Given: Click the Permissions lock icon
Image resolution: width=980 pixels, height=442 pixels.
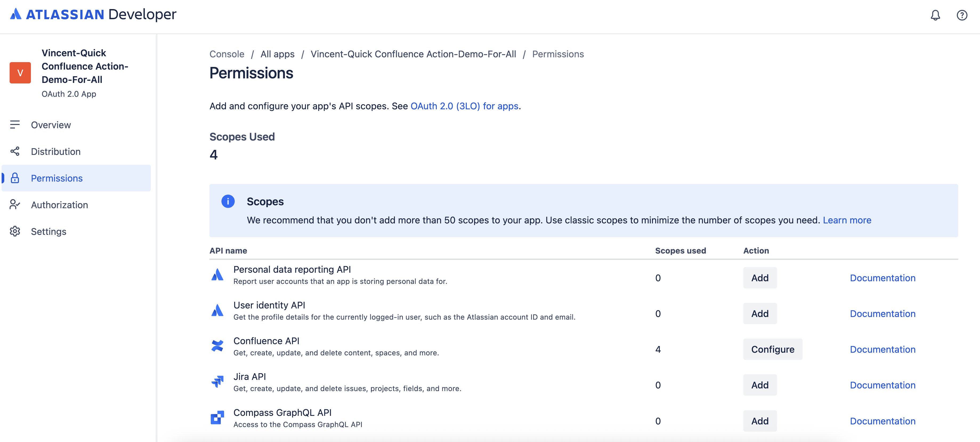Looking at the screenshot, I should point(15,178).
